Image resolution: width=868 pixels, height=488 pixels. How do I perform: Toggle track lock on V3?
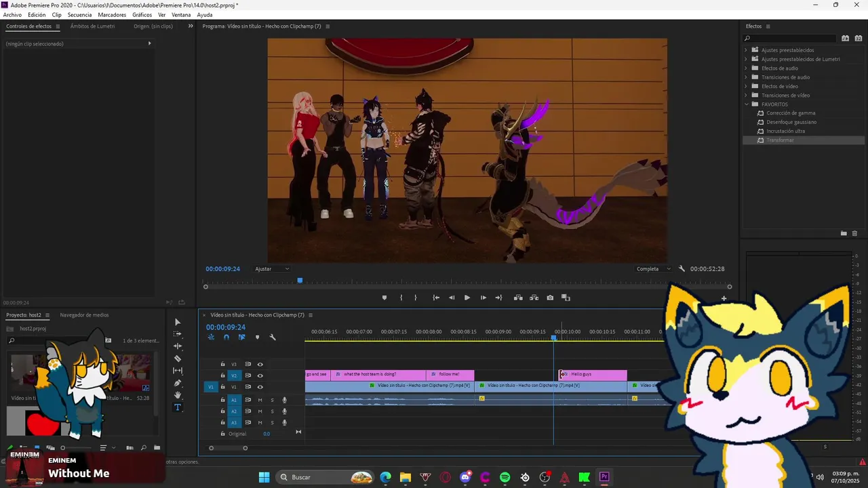point(222,365)
